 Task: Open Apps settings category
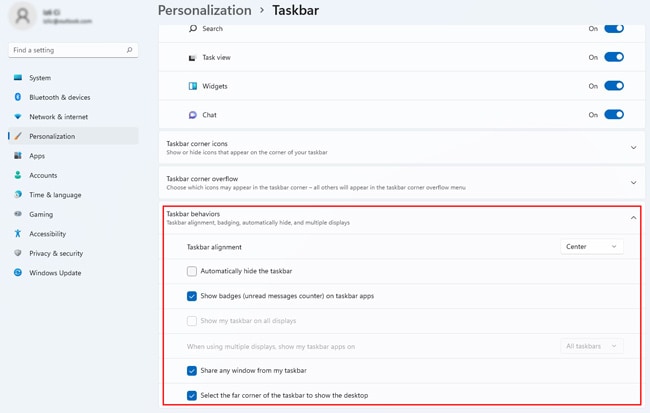[x=73, y=155]
